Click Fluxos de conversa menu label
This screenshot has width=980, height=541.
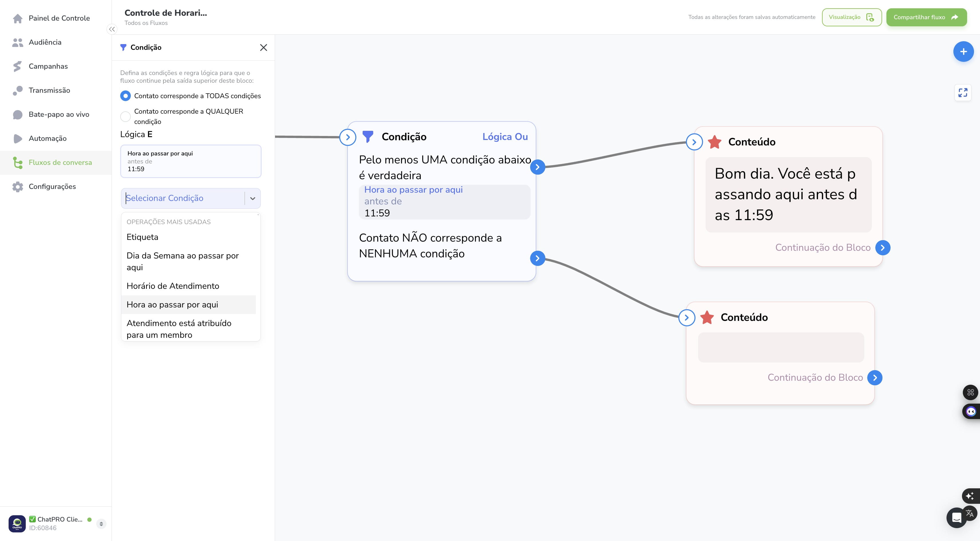60,163
